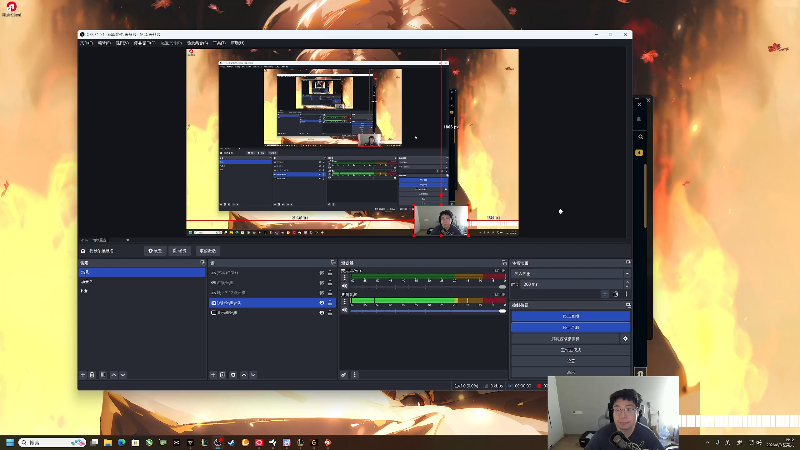Show the first source via its eye icon
800x450 pixels.
tap(321, 273)
